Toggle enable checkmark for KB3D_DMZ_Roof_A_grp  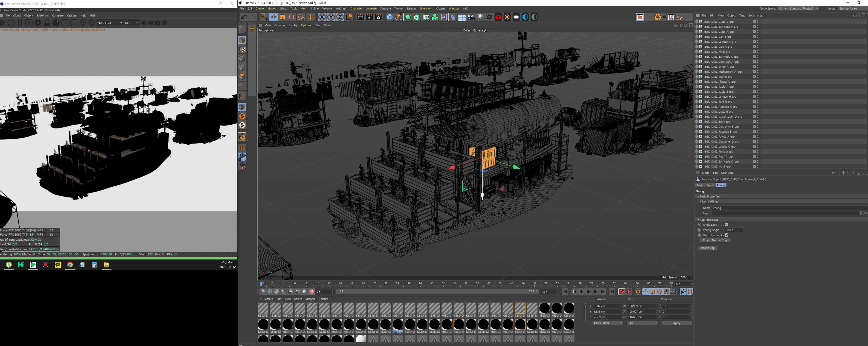click(754, 157)
